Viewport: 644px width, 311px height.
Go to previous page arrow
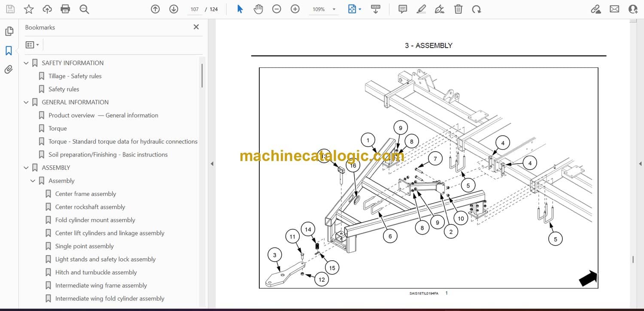pyautogui.click(x=155, y=9)
